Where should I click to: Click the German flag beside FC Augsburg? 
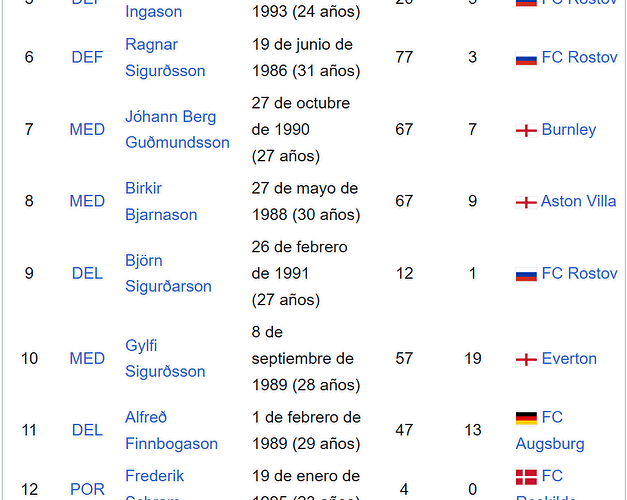(x=526, y=418)
